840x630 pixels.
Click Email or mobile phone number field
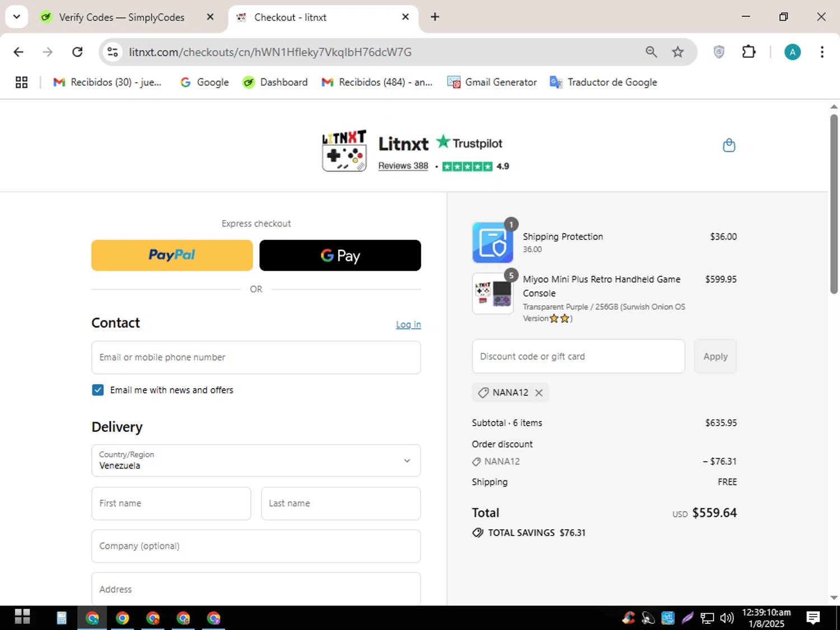pyautogui.click(x=256, y=357)
